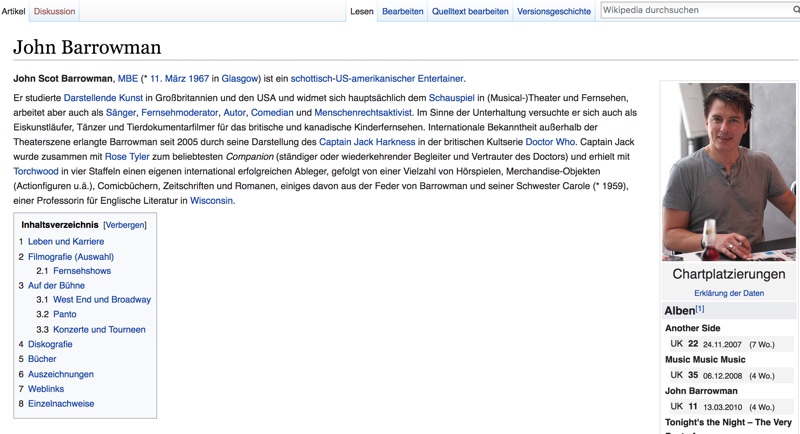Click the Music Music Music album title
Viewport: 800px width, 434px height.
click(x=705, y=360)
